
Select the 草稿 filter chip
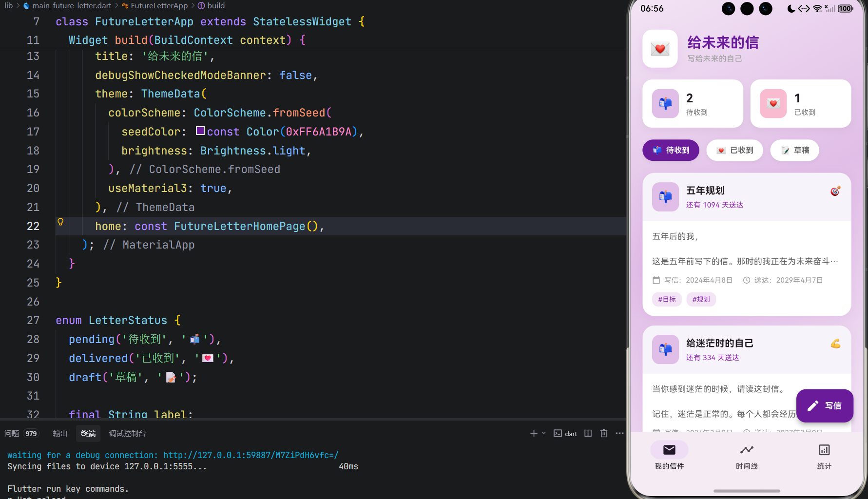794,150
